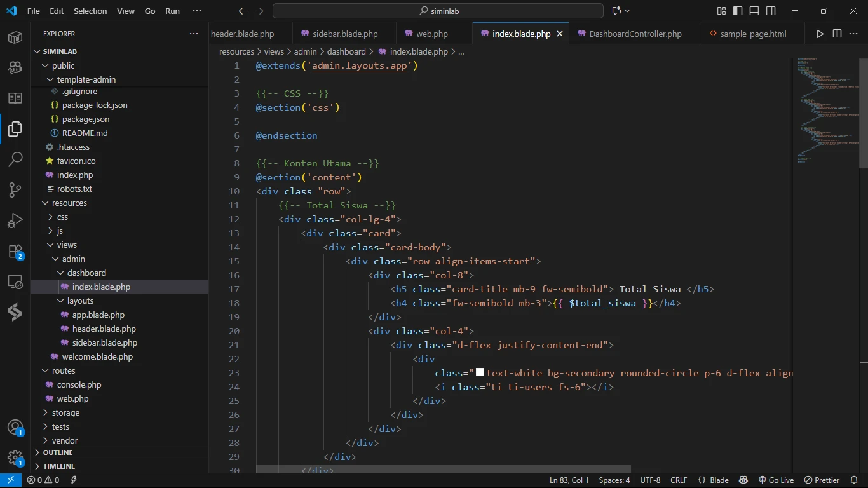Image resolution: width=868 pixels, height=488 pixels.
Task: Click the Run file play icon
Action: pos(820,34)
